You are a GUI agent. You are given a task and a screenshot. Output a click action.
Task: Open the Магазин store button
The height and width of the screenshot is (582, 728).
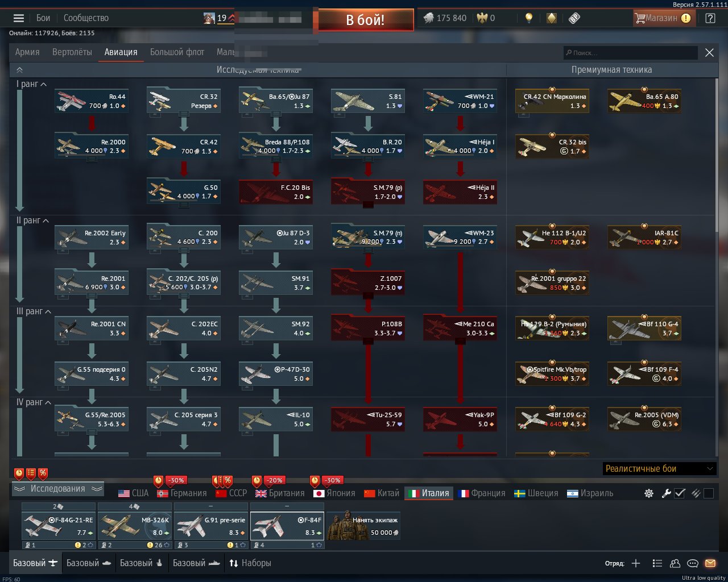[663, 18]
